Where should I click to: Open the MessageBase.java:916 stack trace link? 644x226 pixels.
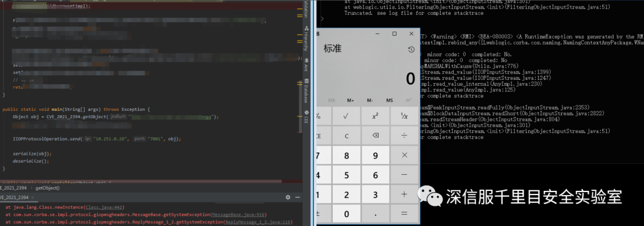238,215
